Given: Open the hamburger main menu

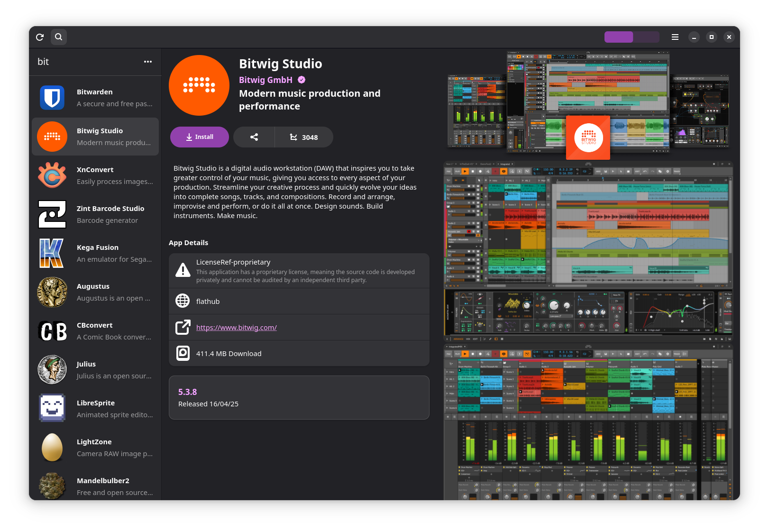Looking at the screenshot, I should pyautogui.click(x=675, y=37).
